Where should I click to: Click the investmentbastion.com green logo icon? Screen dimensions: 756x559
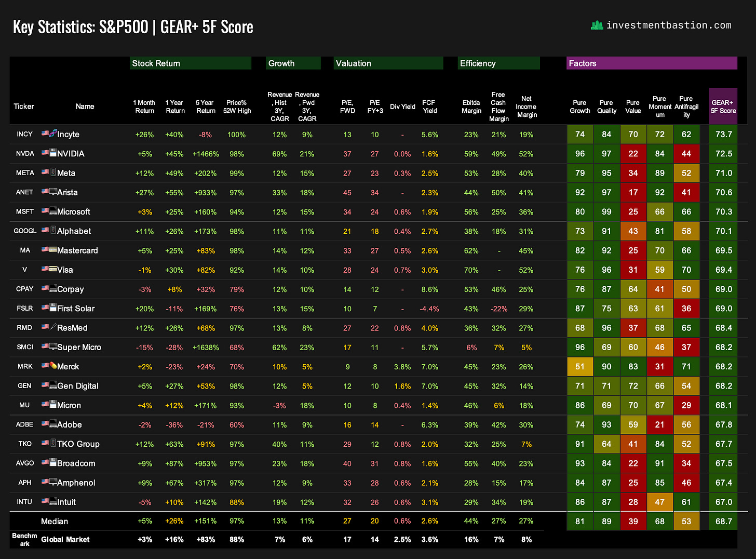(597, 25)
